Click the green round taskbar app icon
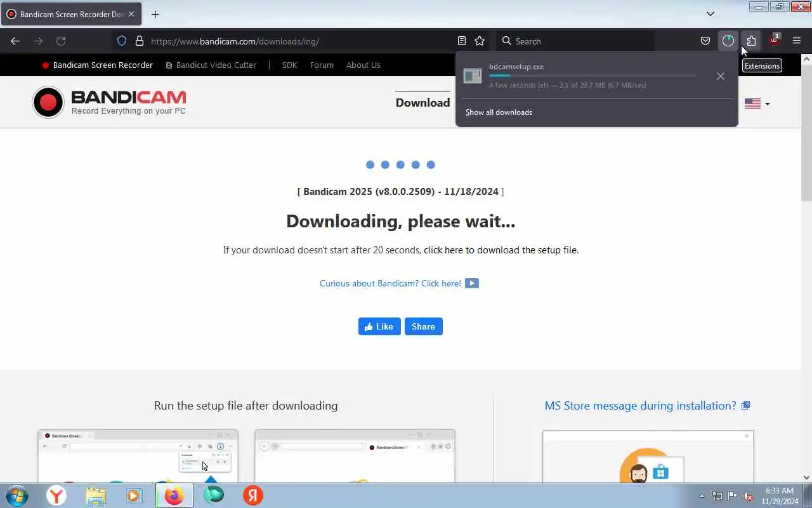This screenshot has height=508, width=812. pyautogui.click(x=214, y=495)
